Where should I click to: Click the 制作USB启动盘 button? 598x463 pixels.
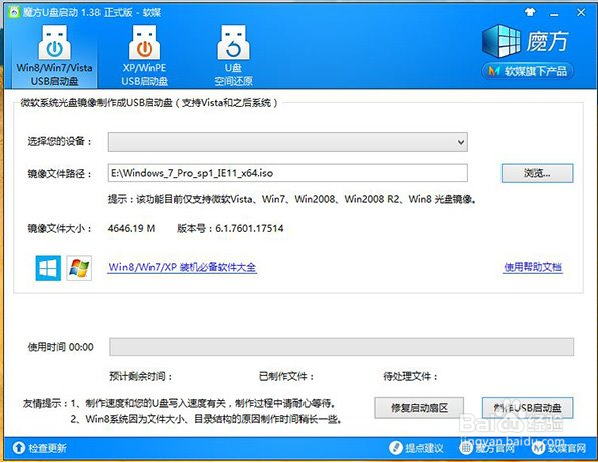click(527, 408)
